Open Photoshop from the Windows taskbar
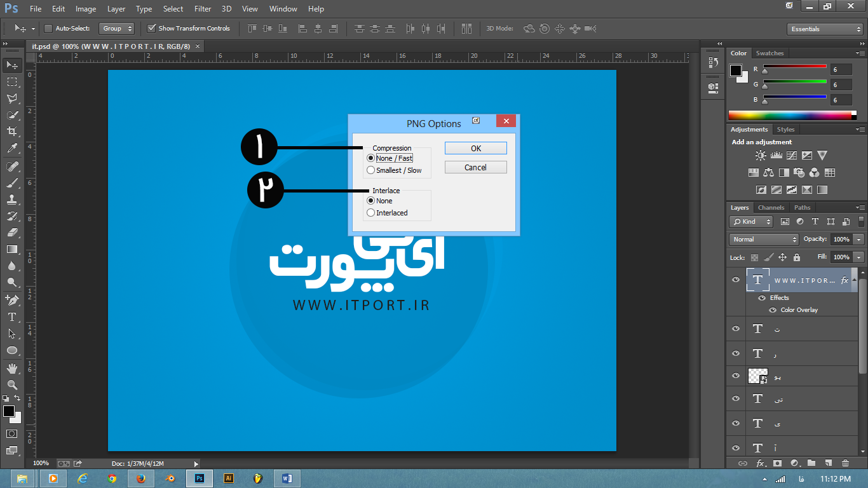 point(200,478)
